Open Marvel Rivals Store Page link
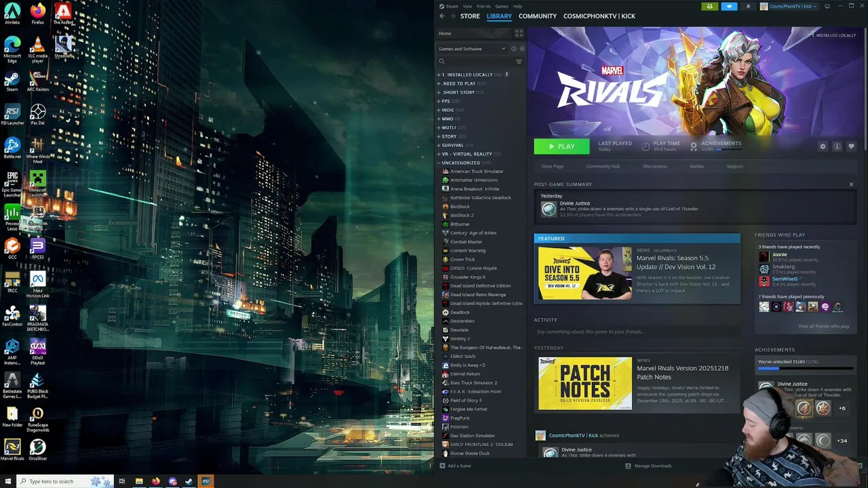This screenshot has width=868, height=488. [553, 166]
